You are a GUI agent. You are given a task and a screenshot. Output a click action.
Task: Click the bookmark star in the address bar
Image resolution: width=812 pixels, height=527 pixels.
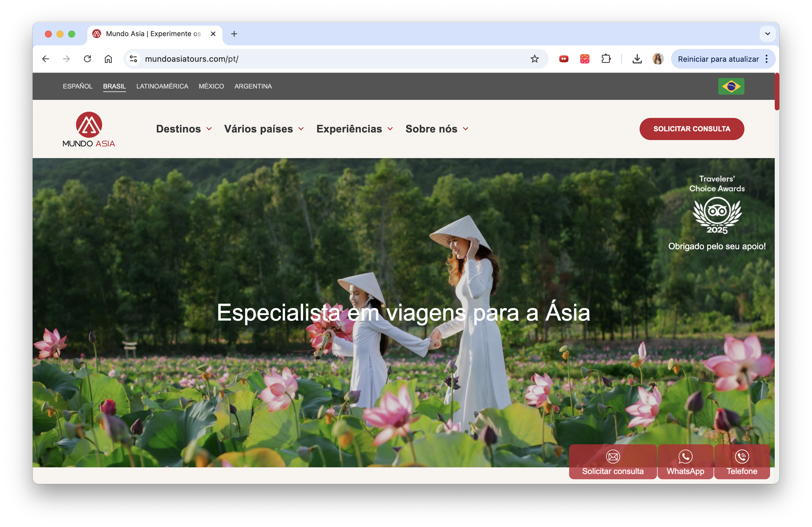coord(535,59)
